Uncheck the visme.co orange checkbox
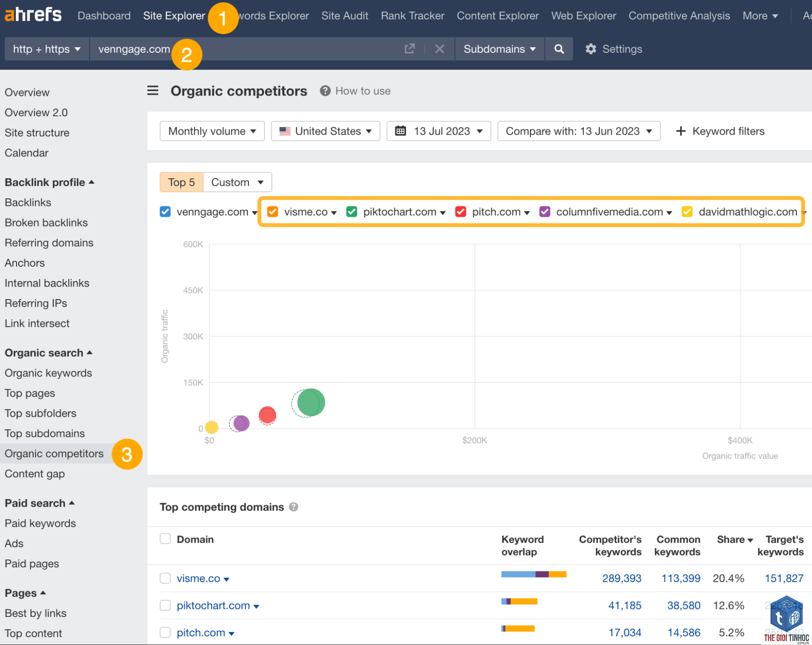The height and width of the screenshot is (645, 812). (x=273, y=211)
